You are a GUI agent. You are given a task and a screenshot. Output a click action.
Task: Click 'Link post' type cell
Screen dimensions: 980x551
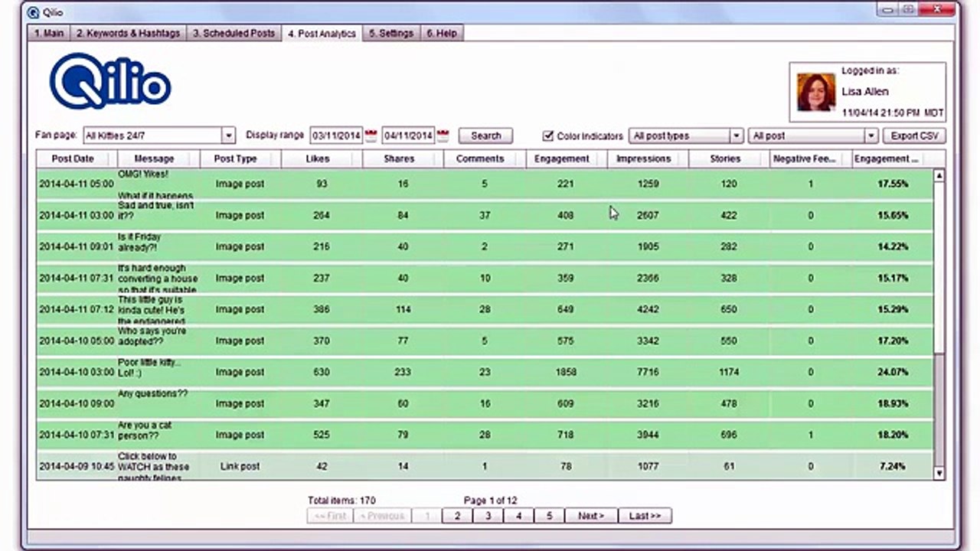(240, 466)
